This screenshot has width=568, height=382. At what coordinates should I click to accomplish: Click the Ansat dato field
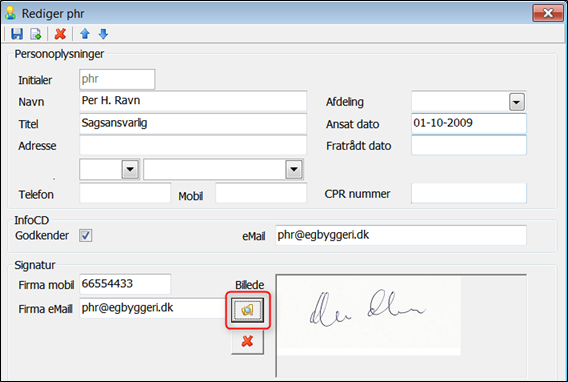click(469, 123)
